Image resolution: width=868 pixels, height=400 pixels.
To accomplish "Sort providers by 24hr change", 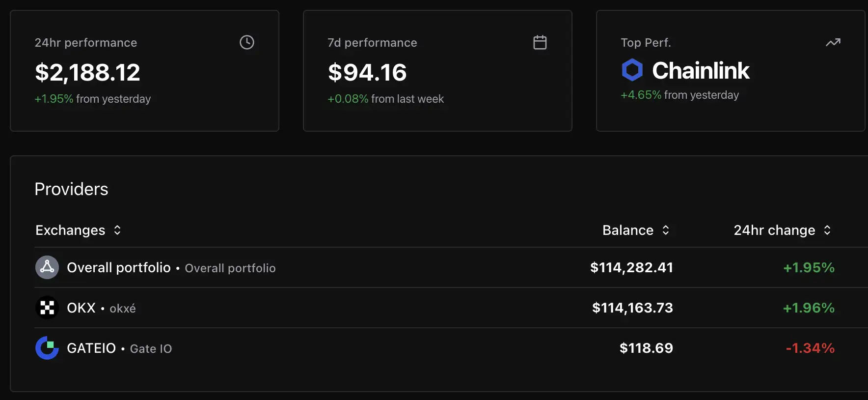I will 828,230.
